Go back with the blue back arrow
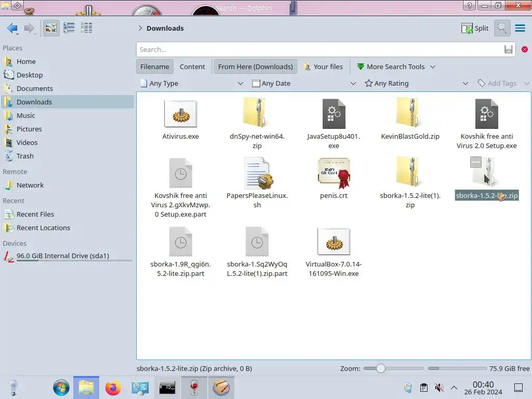Viewport: 532px width, 399px height. tap(12, 28)
